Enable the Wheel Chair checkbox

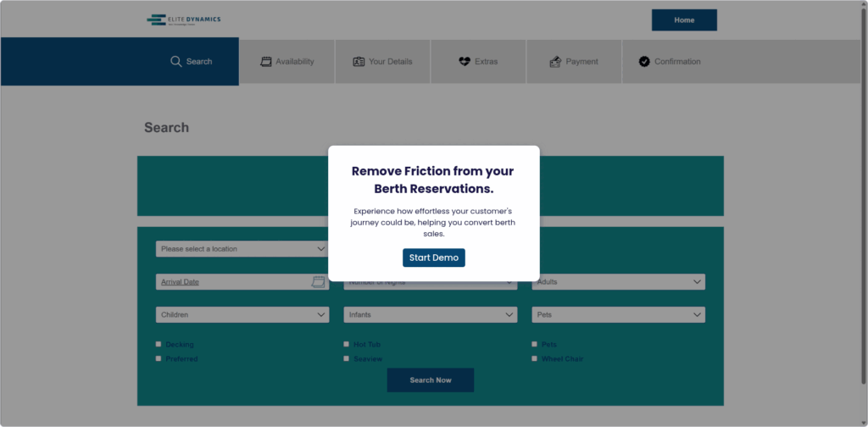click(534, 358)
